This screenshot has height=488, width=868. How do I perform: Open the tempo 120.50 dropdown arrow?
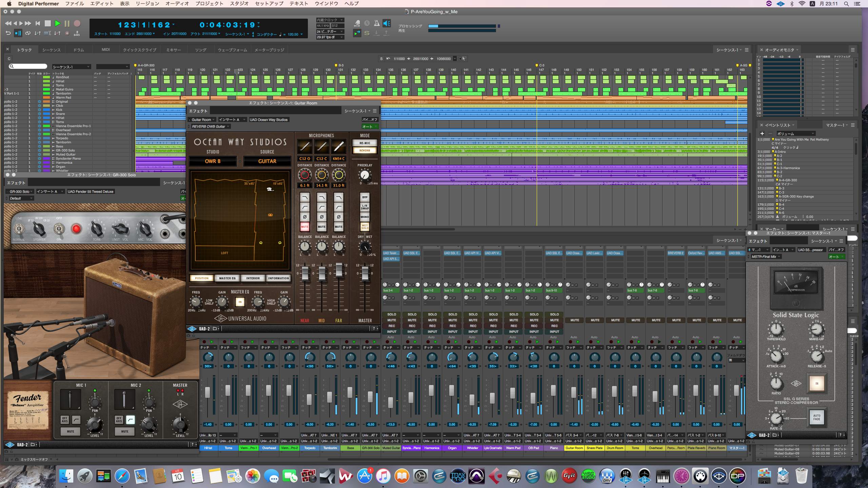click(301, 34)
